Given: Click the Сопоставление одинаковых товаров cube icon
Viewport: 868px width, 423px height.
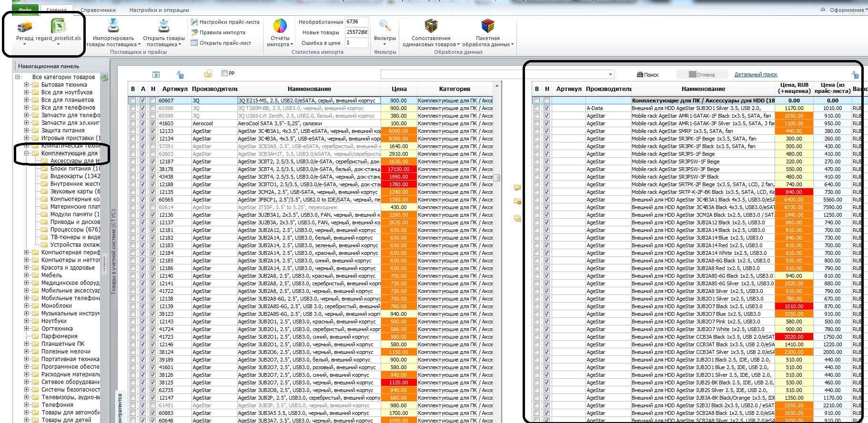Looking at the screenshot, I should point(431,26).
